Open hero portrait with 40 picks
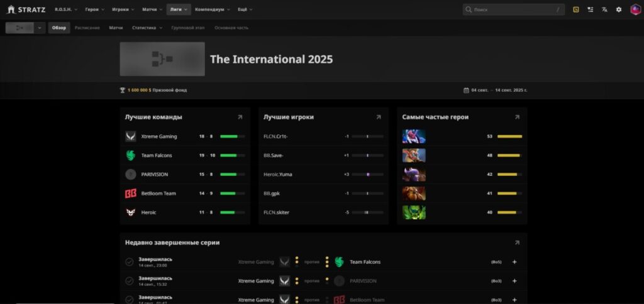 point(414,212)
